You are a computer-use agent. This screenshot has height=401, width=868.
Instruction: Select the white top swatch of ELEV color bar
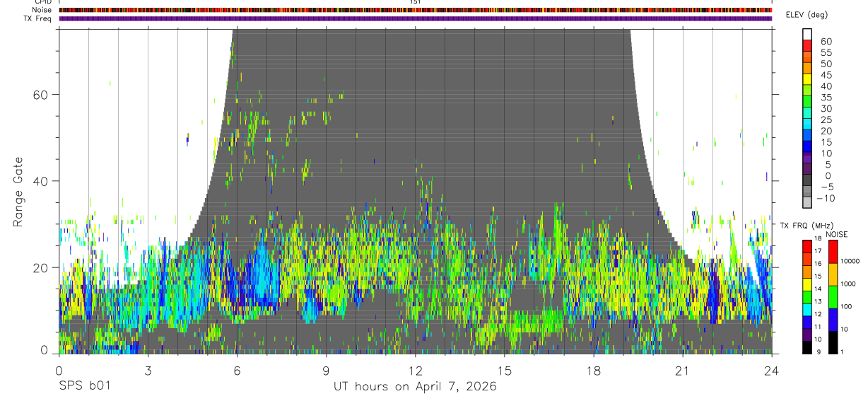click(807, 34)
